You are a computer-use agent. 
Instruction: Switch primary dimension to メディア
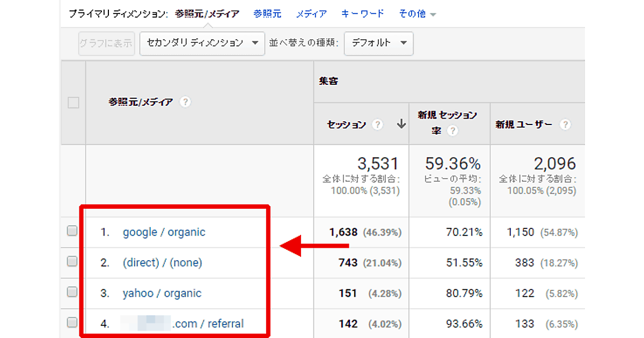311,14
